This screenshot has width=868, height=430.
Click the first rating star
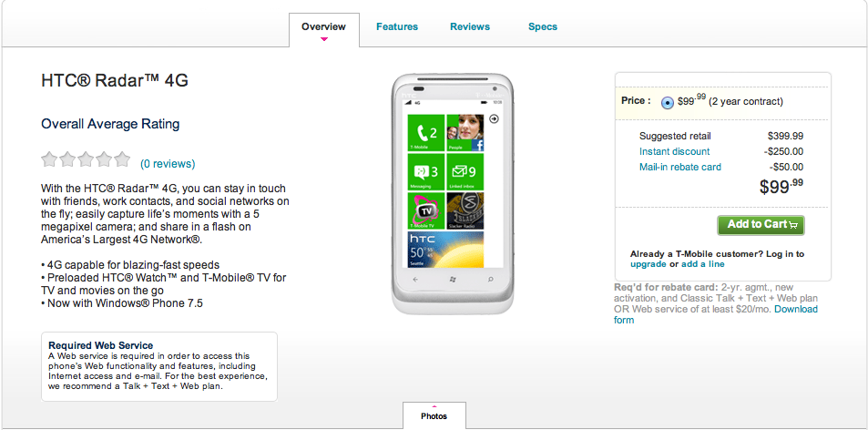(x=49, y=159)
